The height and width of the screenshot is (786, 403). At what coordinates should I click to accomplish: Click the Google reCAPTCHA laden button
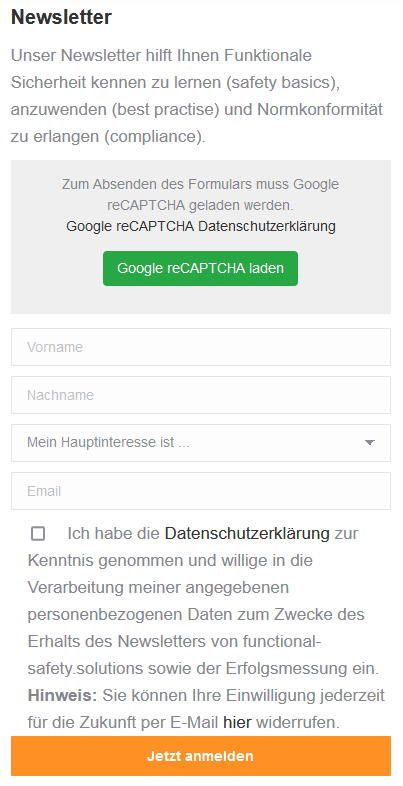200,269
